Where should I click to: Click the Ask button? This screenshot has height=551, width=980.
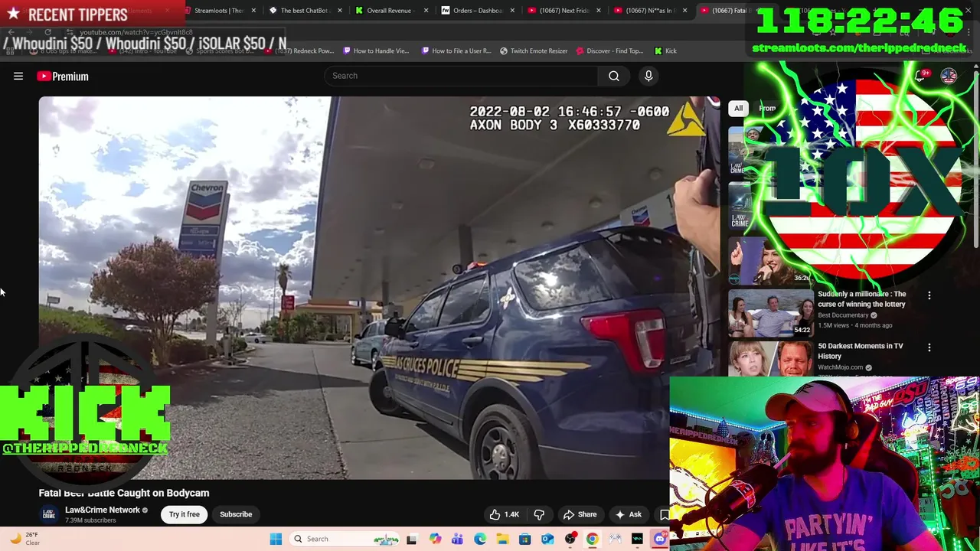[x=629, y=514]
